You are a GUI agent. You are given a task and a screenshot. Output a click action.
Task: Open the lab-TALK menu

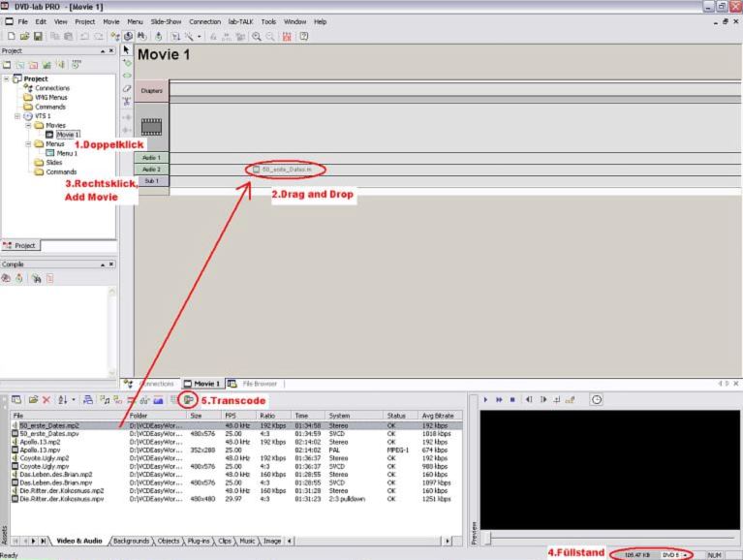point(240,21)
